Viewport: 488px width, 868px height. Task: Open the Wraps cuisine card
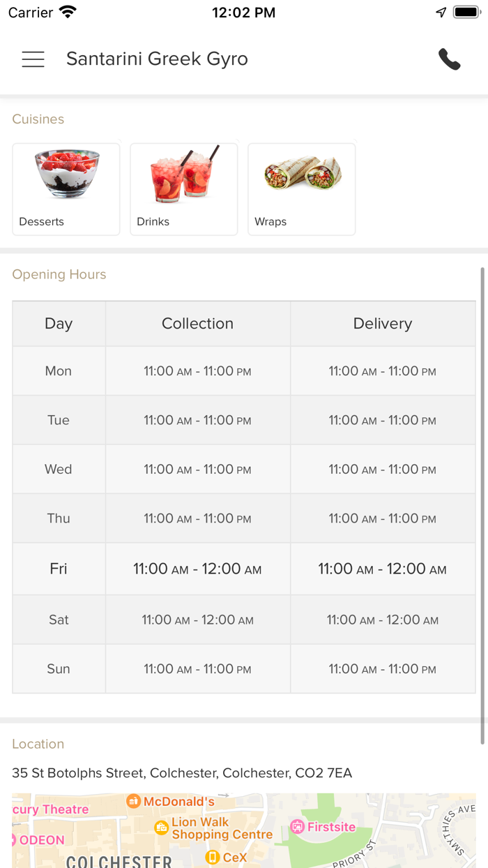302,189
